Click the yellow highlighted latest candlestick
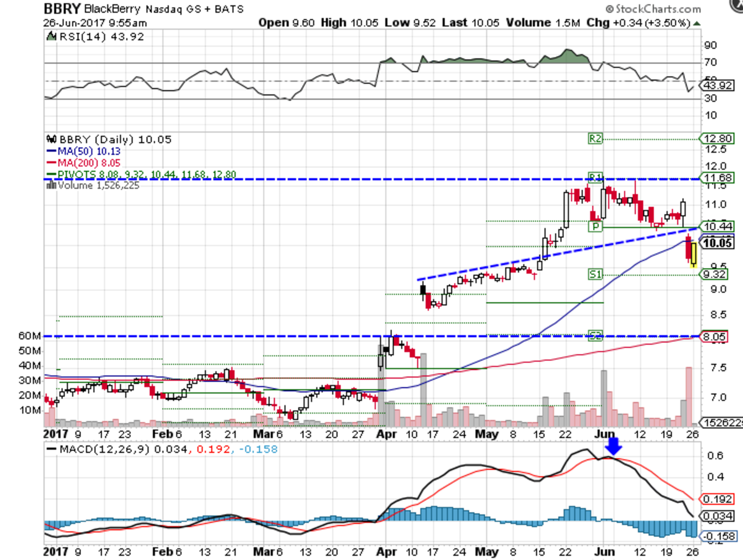The height and width of the screenshot is (560, 743). [x=694, y=255]
